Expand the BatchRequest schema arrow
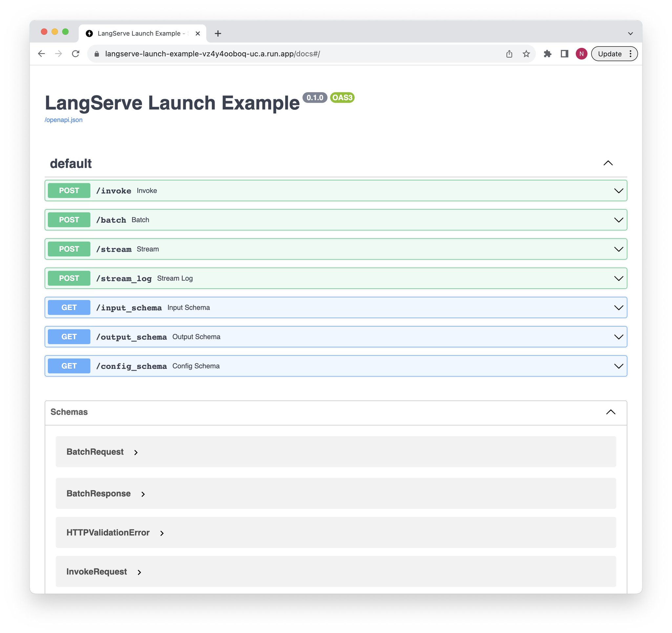672x633 pixels. point(136,453)
